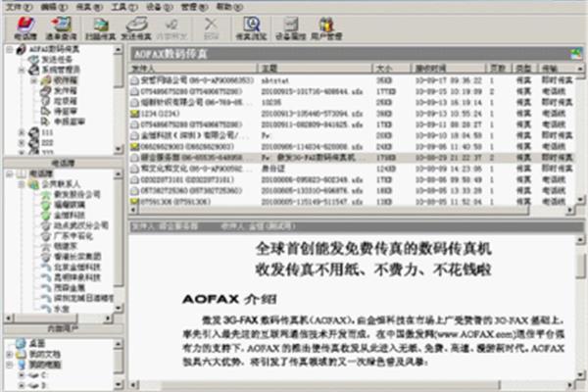Expand the C: drive node
The width and height of the screenshot is (588, 392).
[22, 374]
